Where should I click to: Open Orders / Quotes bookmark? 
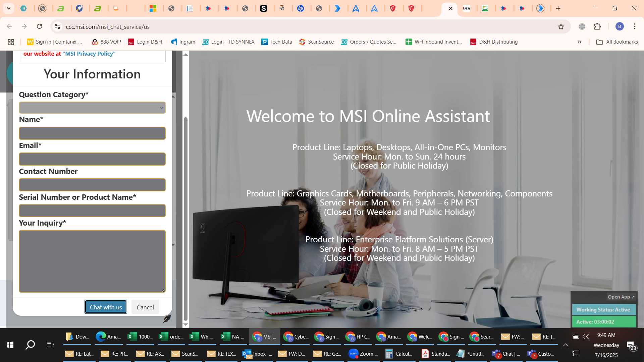pos(369,42)
